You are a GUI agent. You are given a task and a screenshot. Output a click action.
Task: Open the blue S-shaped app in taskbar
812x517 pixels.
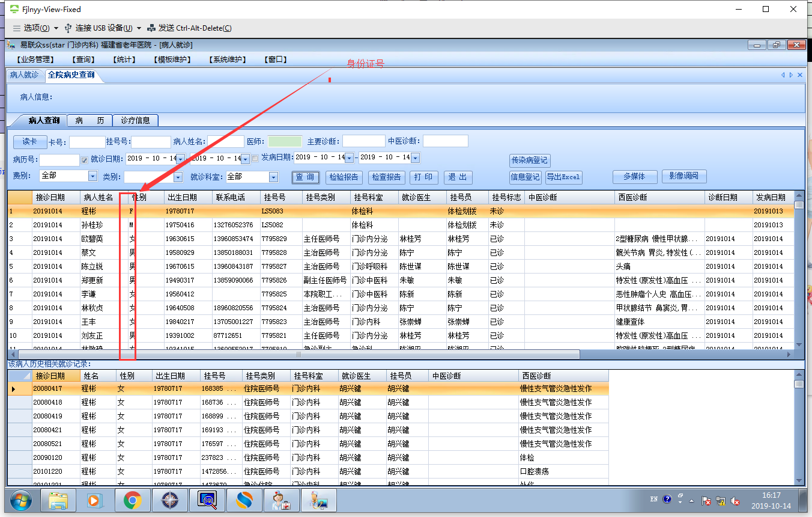pos(245,500)
